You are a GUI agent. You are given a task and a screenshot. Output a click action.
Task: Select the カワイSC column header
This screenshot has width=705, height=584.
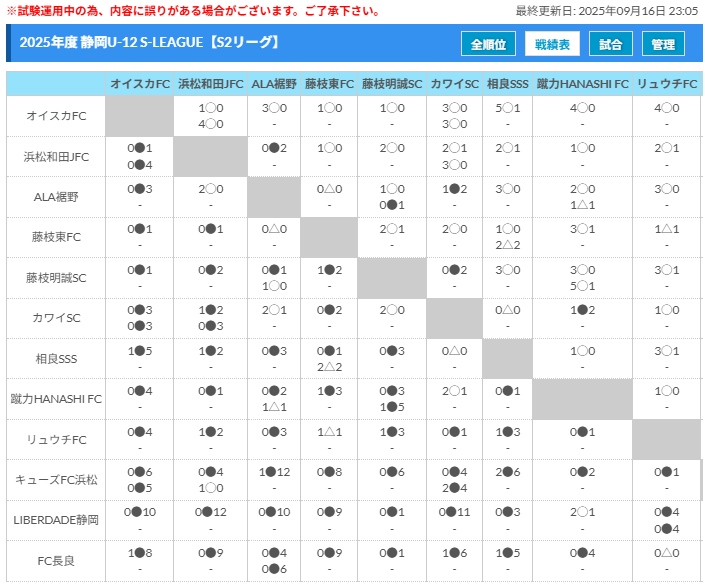pyautogui.click(x=455, y=84)
